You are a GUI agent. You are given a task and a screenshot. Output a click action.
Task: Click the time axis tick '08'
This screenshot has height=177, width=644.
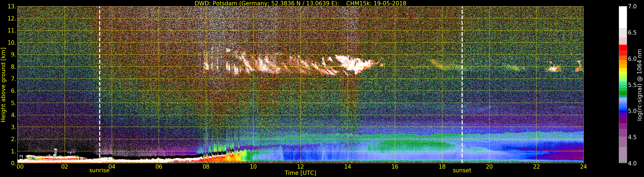point(206,167)
